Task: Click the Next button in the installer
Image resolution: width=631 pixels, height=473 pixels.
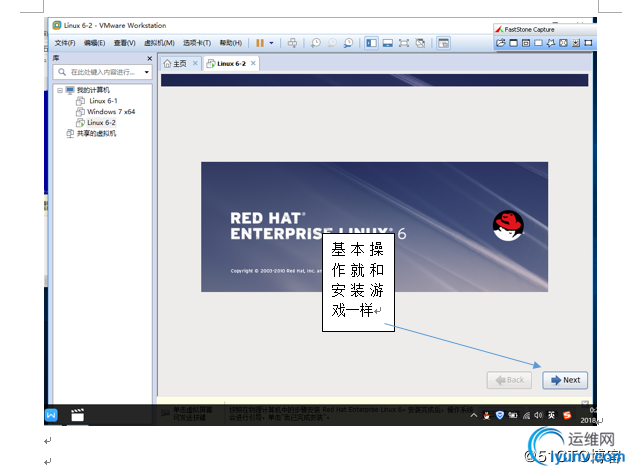Action: [x=565, y=380]
